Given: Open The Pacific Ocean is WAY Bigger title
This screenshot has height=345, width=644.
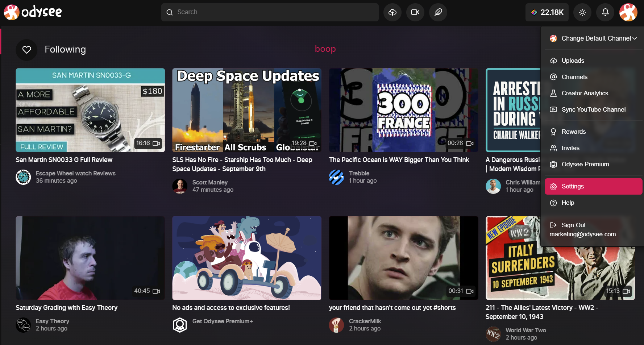Looking at the screenshot, I should pos(399,160).
